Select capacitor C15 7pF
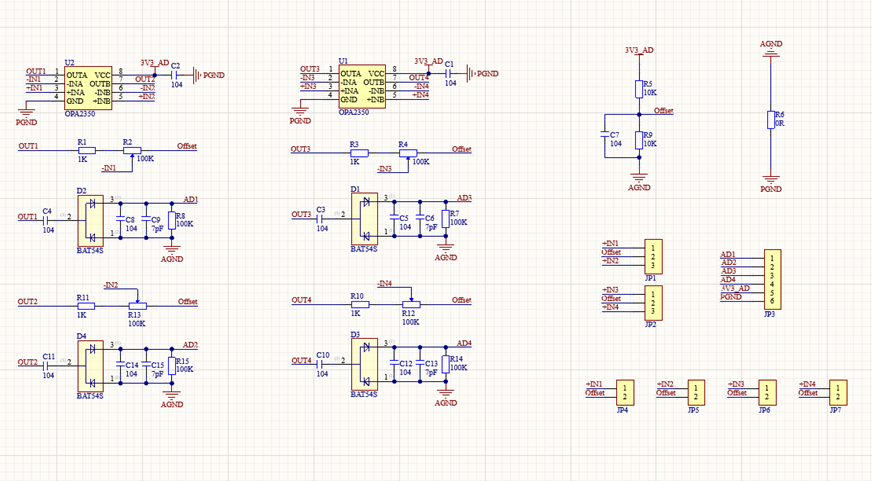This screenshot has height=481, width=872. pyautogui.click(x=146, y=364)
